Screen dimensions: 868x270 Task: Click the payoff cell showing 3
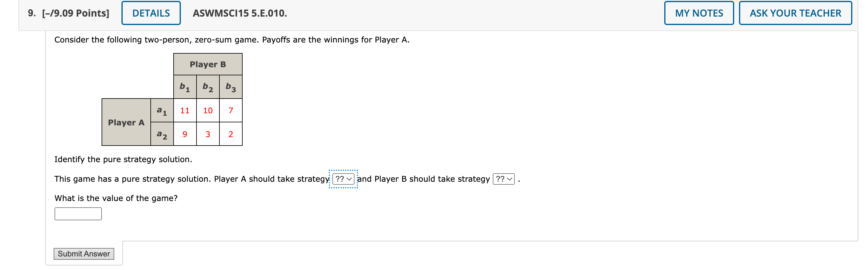point(208,134)
